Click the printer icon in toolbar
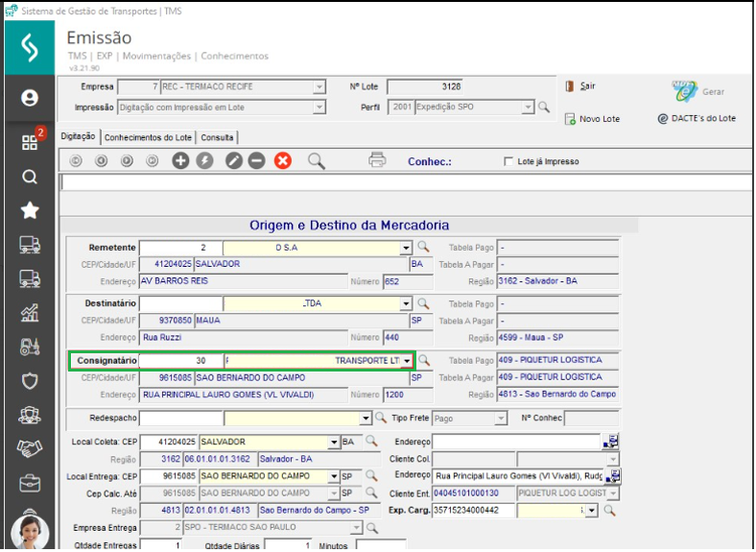Image resolution: width=756 pixels, height=552 pixels. pyautogui.click(x=377, y=160)
